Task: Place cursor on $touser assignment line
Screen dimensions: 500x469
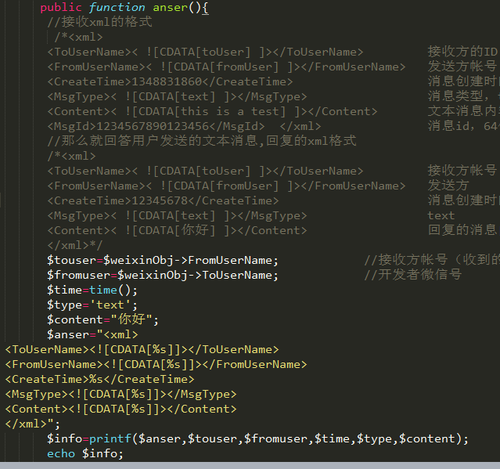Action: click(162, 260)
